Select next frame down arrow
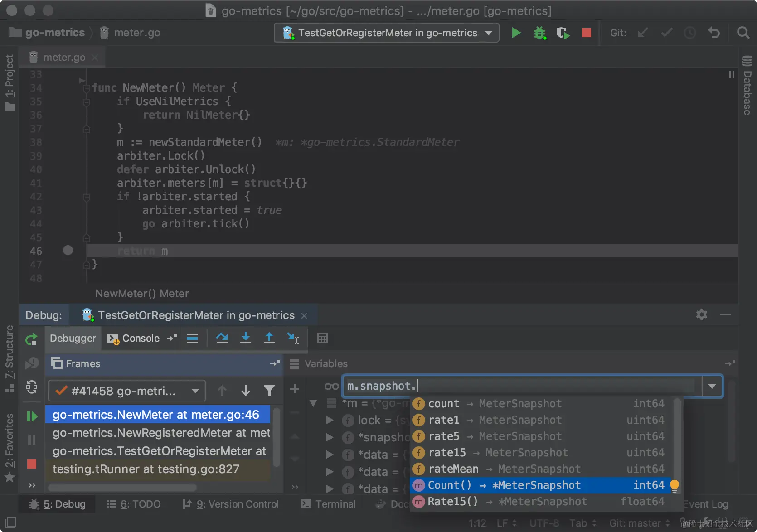This screenshot has width=757, height=532. coord(246,391)
